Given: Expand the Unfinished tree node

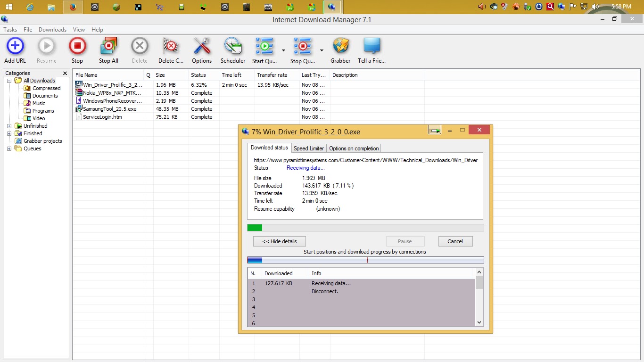Looking at the screenshot, I should pyautogui.click(x=9, y=126).
